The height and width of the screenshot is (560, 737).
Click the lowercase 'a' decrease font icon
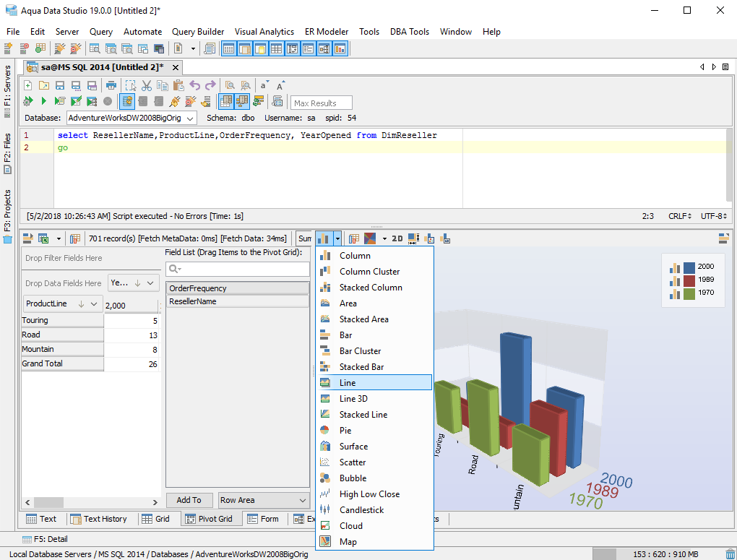pyautogui.click(x=264, y=85)
